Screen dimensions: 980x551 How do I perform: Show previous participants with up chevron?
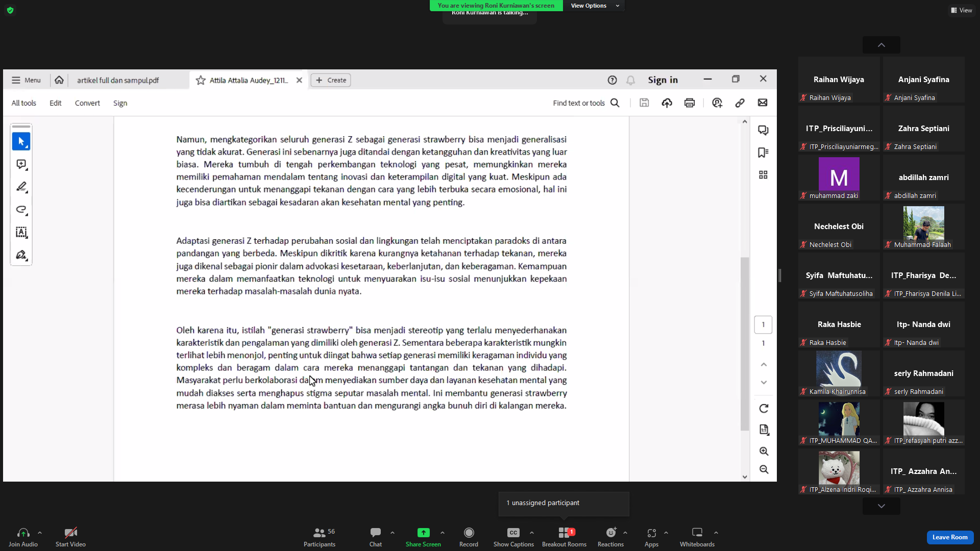pyautogui.click(x=881, y=45)
